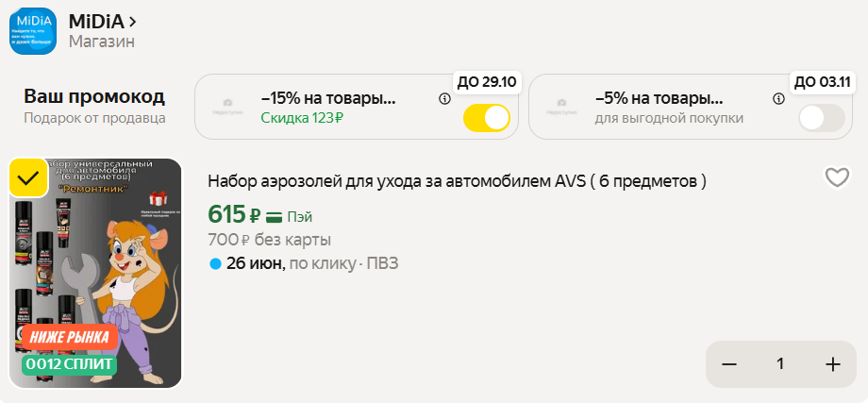This screenshot has height=403, width=868.
Task: Open the Набор аэрозолей AVS product title
Action: (458, 181)
